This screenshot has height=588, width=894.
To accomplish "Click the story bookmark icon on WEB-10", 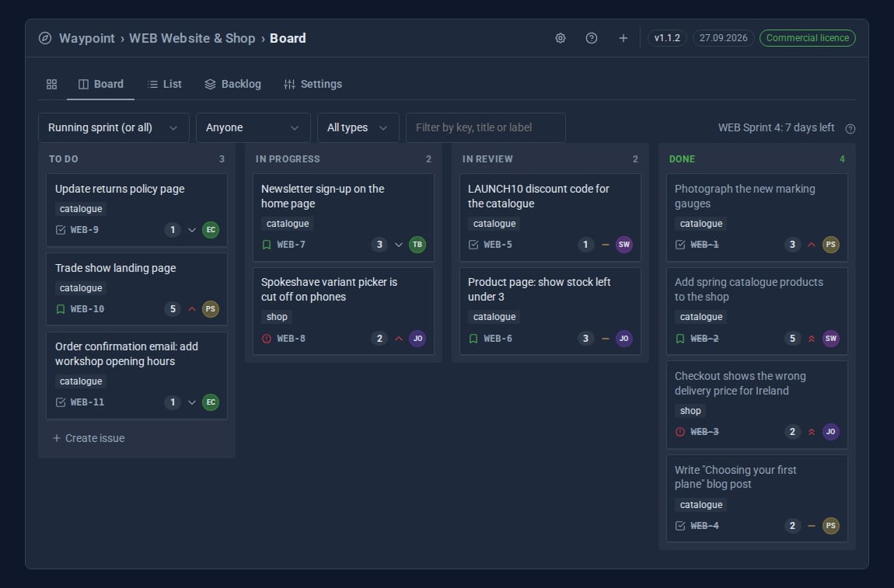I will point(61,309).
